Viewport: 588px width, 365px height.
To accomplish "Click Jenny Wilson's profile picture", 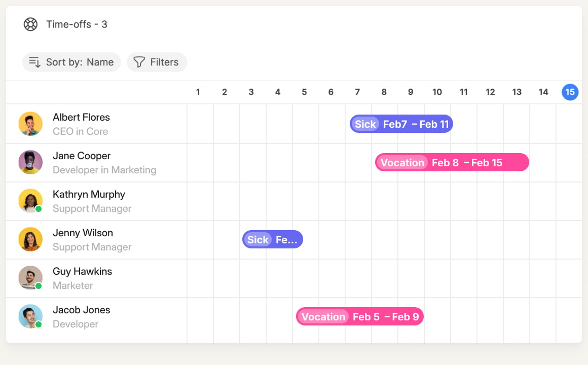I will pos(30,239).
